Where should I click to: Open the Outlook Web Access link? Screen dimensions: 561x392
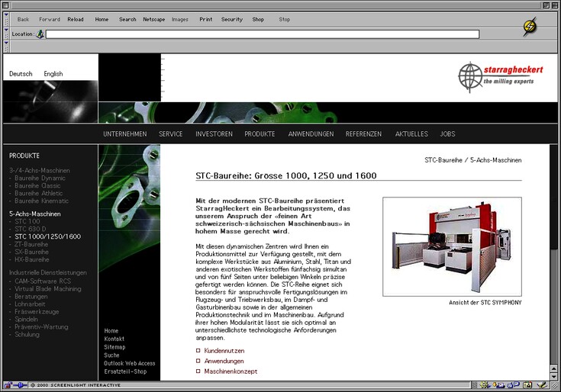click(130, 364)
